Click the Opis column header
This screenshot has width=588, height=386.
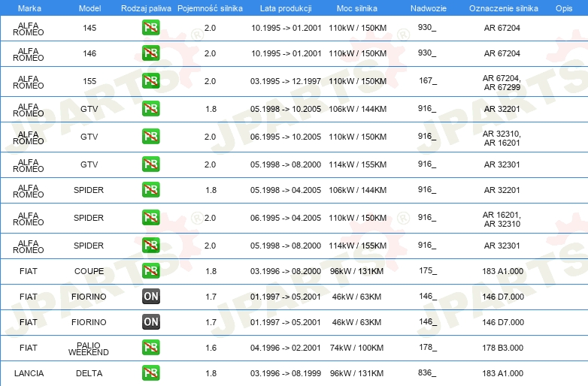point(564,8)
